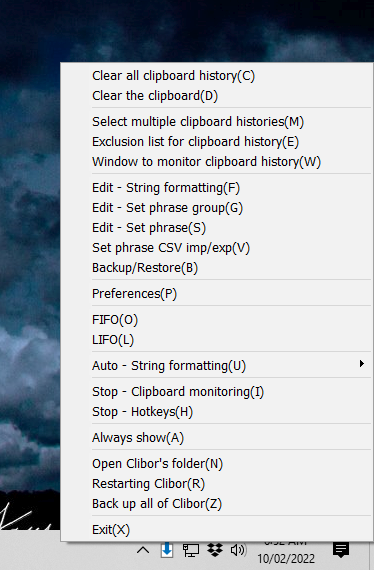Click the Clibor tray icon

(167, 550)
